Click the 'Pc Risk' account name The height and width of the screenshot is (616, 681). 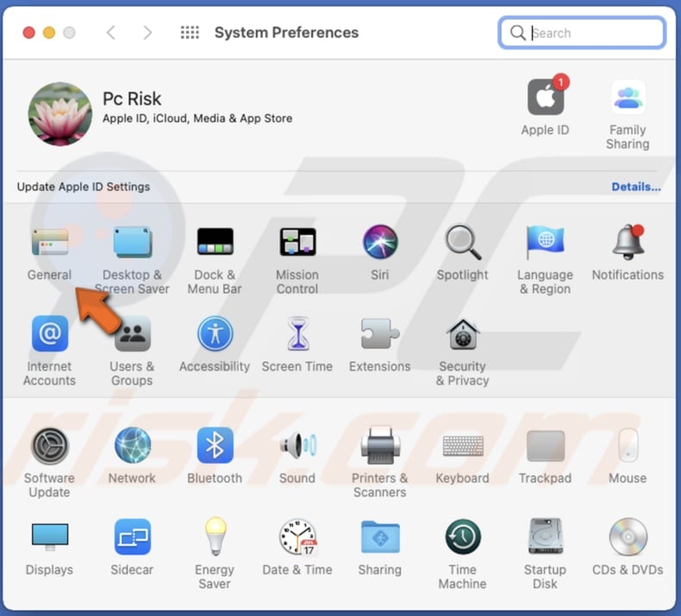coord(132,99)
